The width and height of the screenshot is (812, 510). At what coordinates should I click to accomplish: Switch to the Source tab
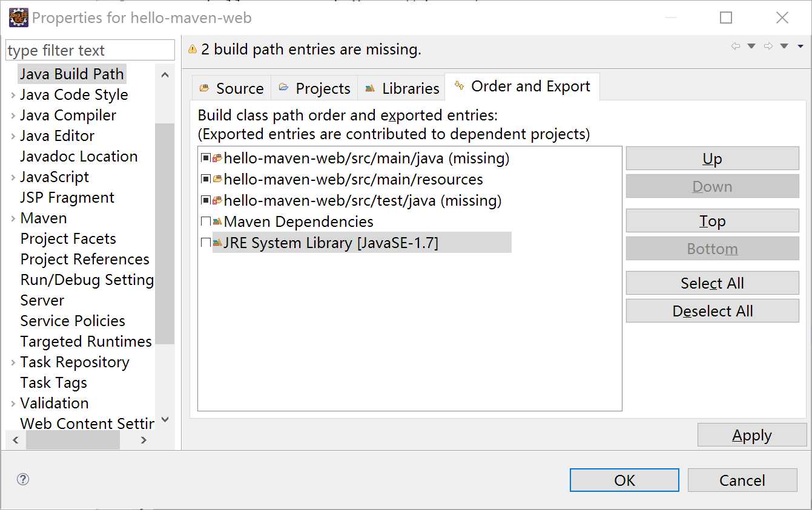231,88
